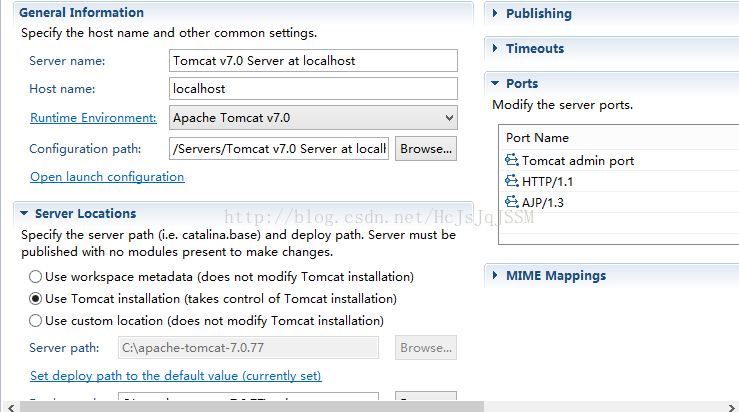739x412 pixels.
Task: Edit the Server name field
Action: [313, 61]
